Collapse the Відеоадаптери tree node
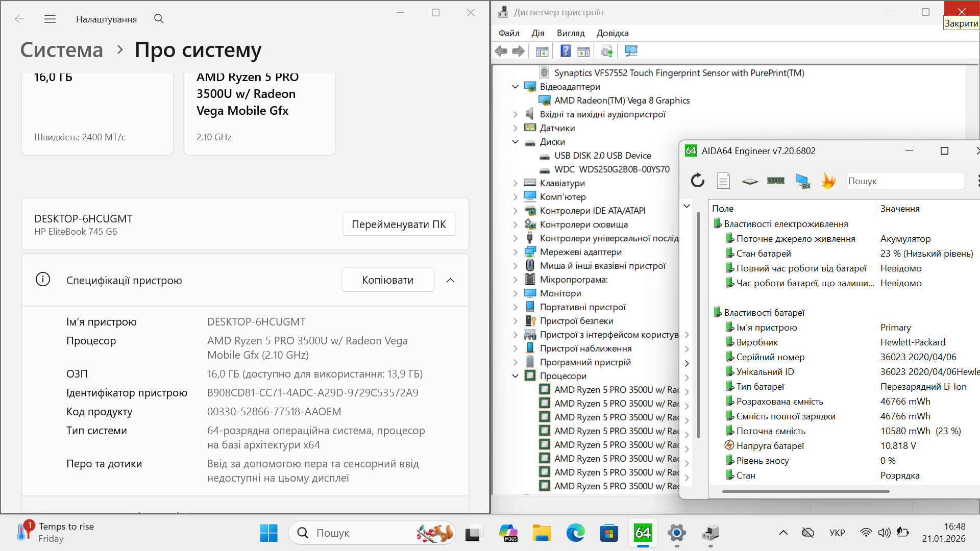This screenshot has height=551, width=980. (x=515, y=87)
